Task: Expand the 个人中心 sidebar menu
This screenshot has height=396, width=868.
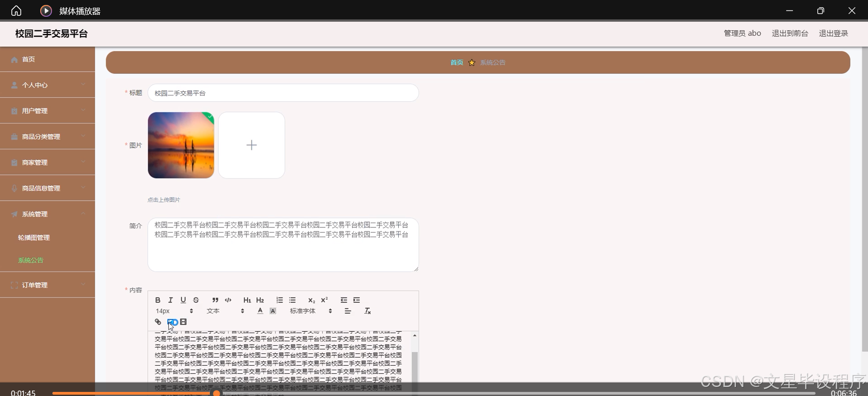Action: coord(47,85)
